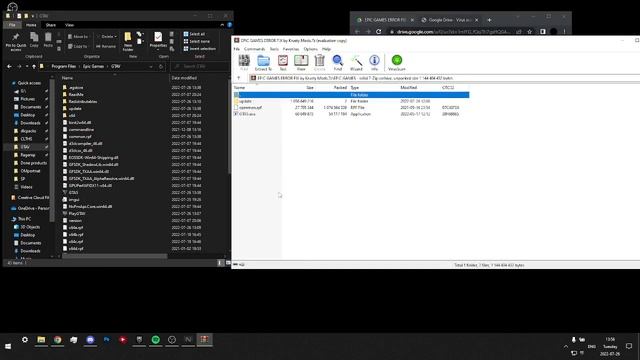
Task: Select the Redistributables folder in Explorer
Action: (80, 101)
